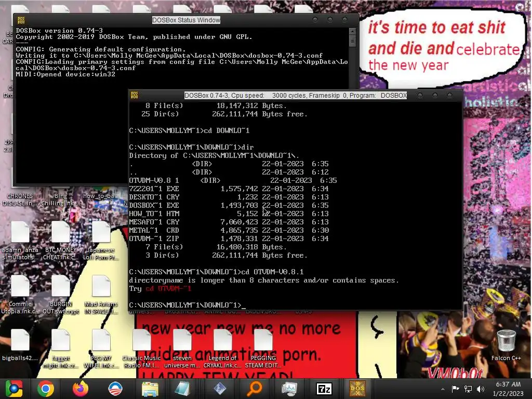Open the Start button at the taskbar's left end
Screen dimensions: 532x399
click(14, 389)
